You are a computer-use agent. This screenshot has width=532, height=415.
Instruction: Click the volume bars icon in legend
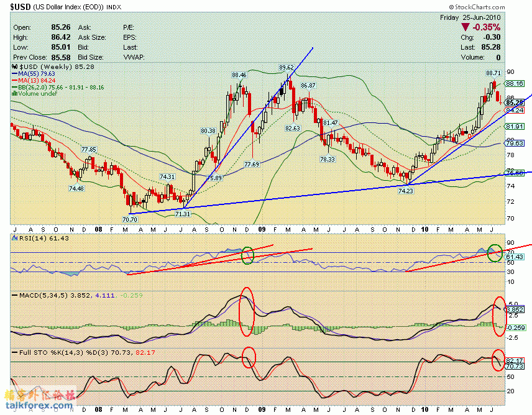pos(15,94)
